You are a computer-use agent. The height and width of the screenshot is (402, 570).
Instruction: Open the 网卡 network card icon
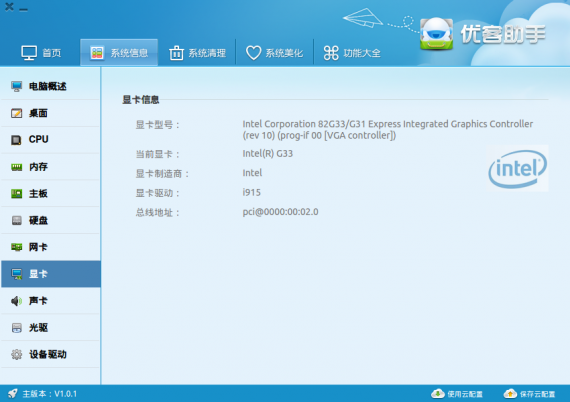pos(16,247)
